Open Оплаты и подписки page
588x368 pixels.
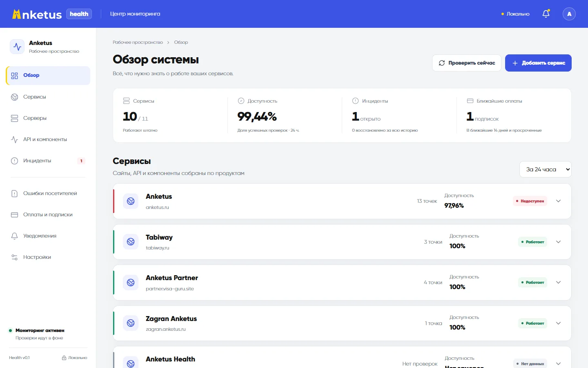tap(48, 215)
